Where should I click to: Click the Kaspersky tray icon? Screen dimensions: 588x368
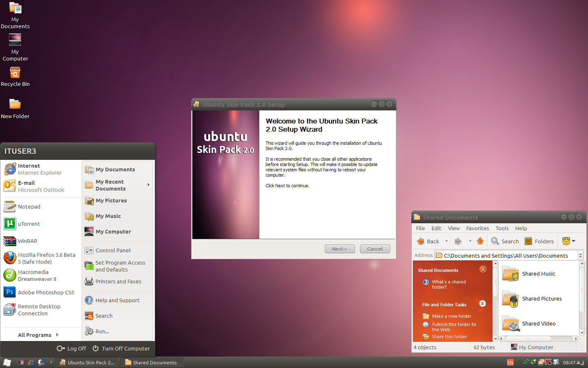pos(548,362)
